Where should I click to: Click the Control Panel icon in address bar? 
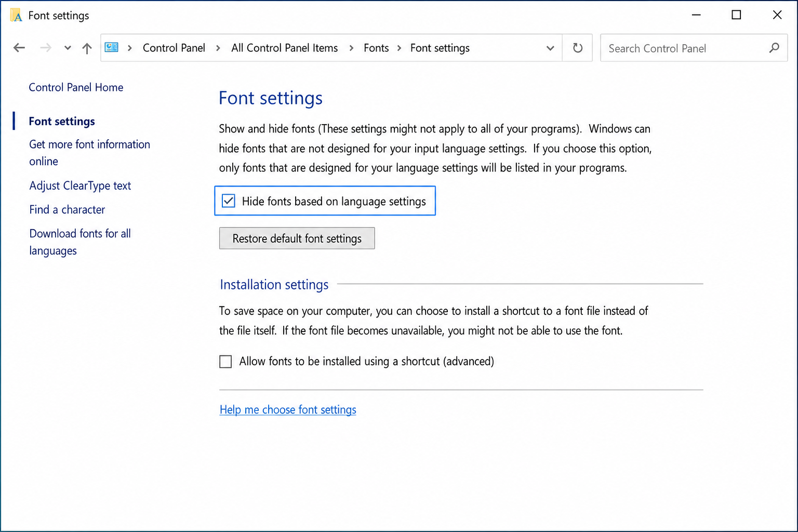point(112,47)
